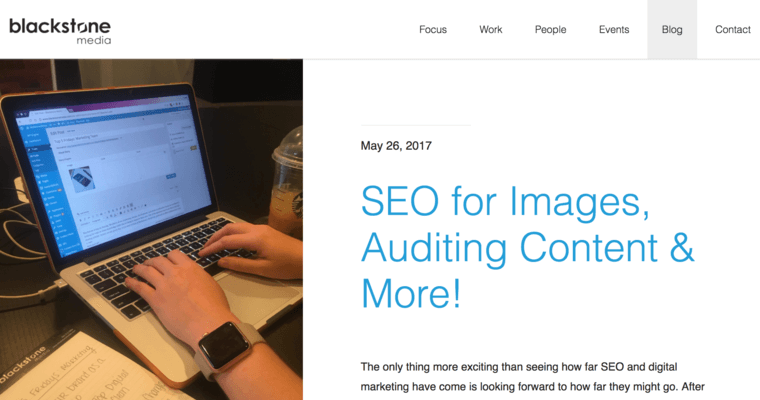
Task: Click the 'More!' line of the headline
Action: click(x=411, y=293)
